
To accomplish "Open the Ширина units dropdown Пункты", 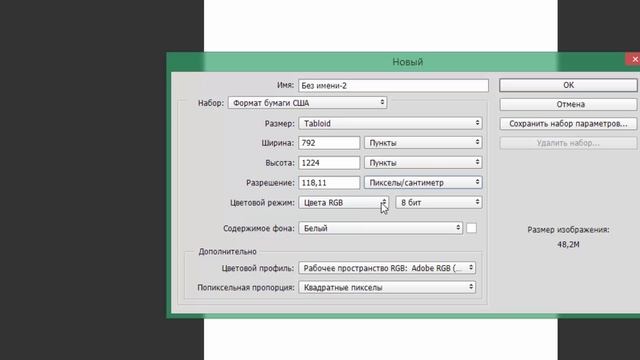I will click(x=423, y=143).
